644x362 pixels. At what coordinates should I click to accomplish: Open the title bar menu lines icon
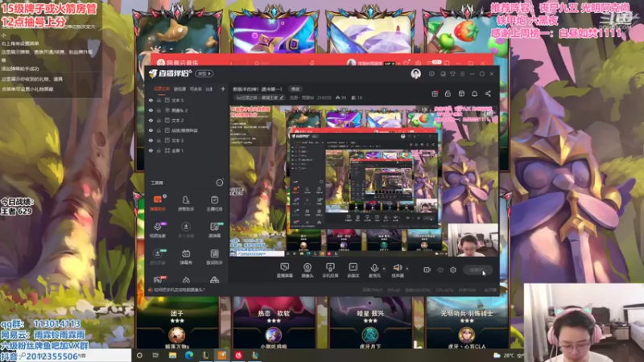(x=462, y=74)
